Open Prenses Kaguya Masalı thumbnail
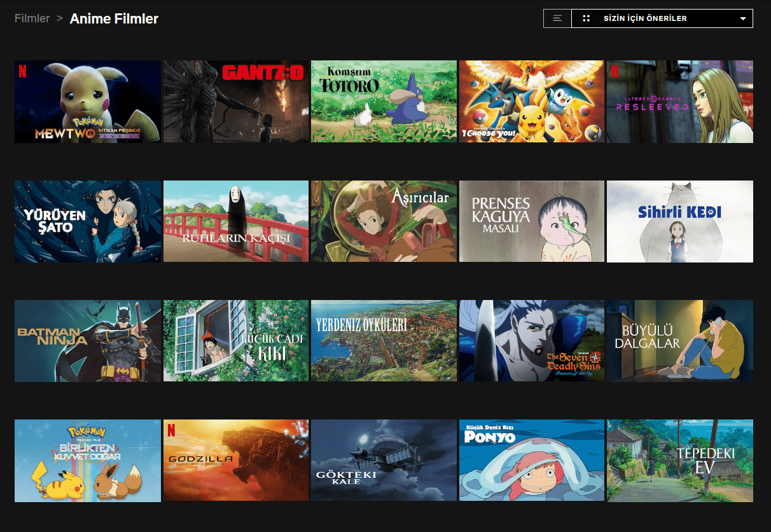771x532 pixels. (x=532, y=221)
